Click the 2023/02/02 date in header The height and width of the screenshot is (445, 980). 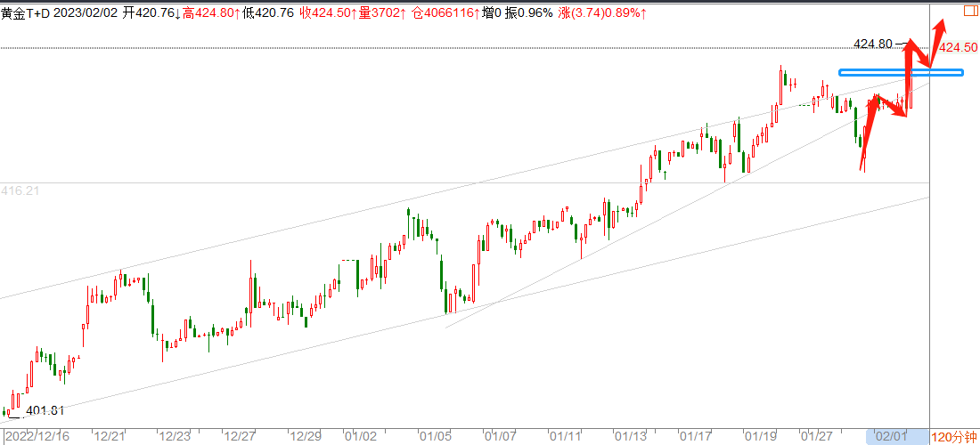[x=86, y=13]
